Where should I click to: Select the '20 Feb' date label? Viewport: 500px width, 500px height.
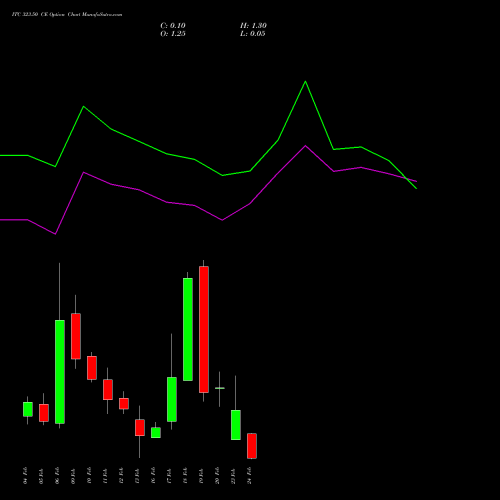[218, 475]
